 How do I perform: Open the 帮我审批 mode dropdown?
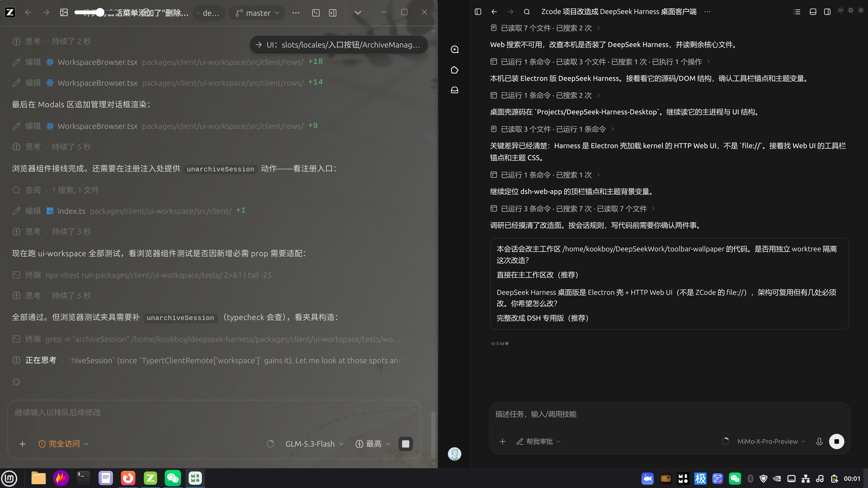pyautogui.click(x=538, y=441)
